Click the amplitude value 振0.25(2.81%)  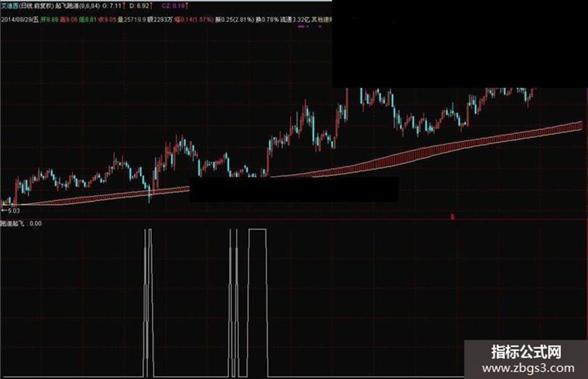point(235,19)
